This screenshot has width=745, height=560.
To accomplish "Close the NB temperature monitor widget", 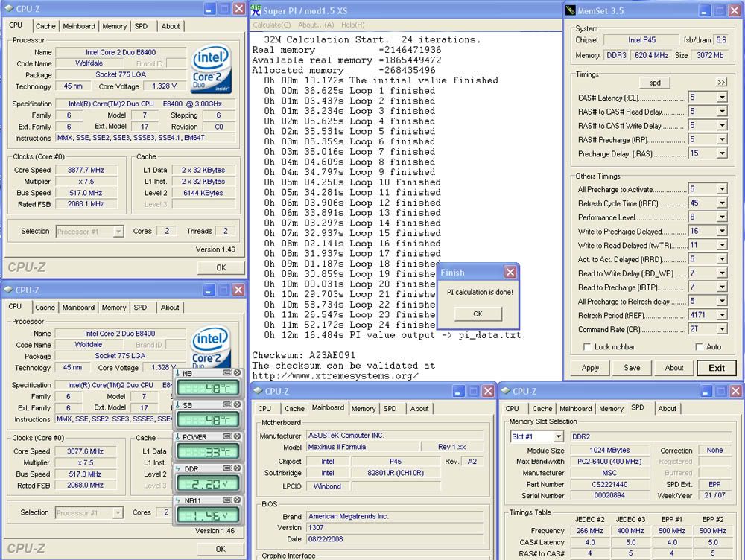I will pos(237,373).
